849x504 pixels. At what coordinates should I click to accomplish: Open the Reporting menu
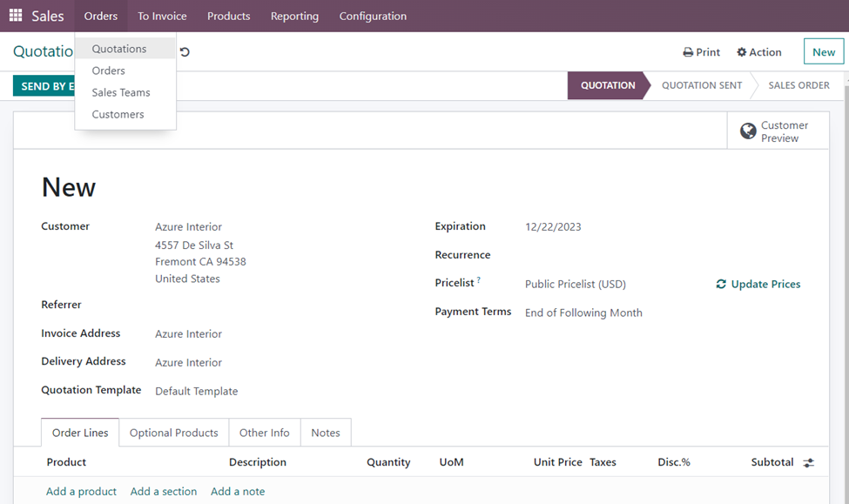pos(294,16)
